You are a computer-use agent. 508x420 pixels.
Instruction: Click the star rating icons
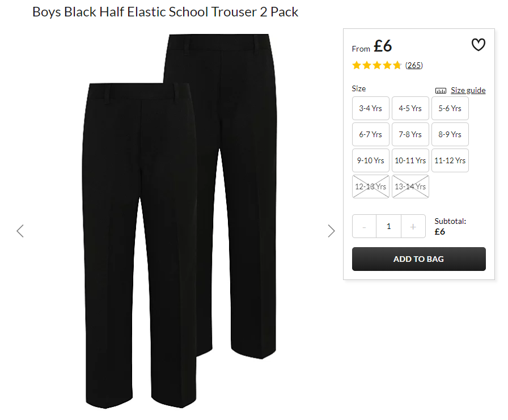point(377,65)
